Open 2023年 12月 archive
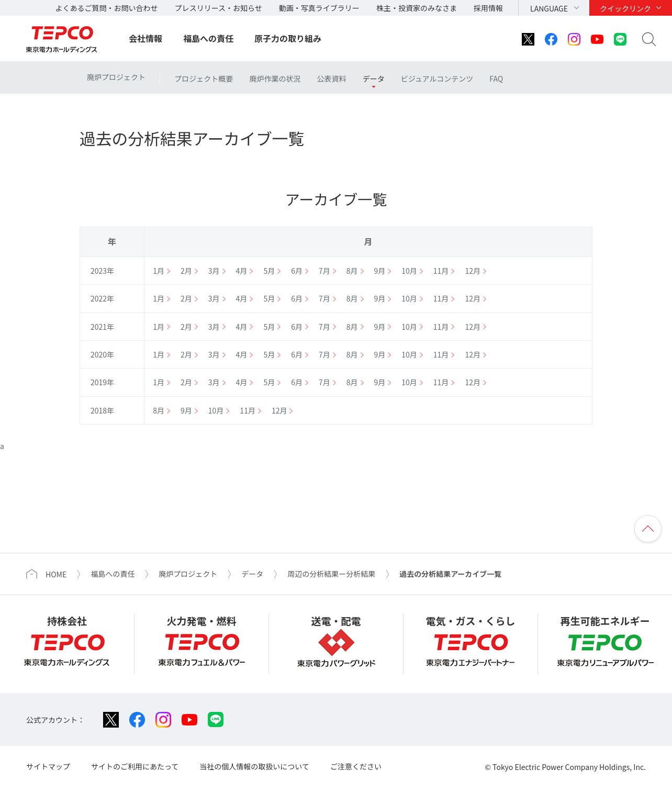Screen dimensions: 672x804 coord(476,271)
